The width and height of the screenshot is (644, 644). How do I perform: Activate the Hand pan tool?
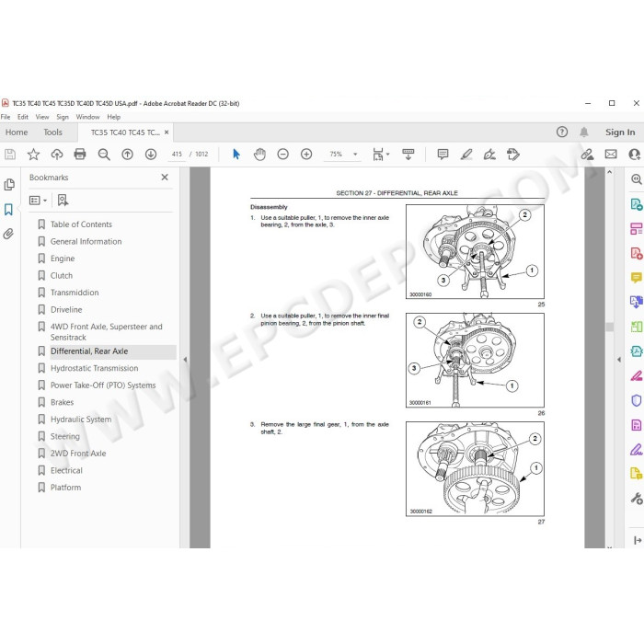[259, 155]
